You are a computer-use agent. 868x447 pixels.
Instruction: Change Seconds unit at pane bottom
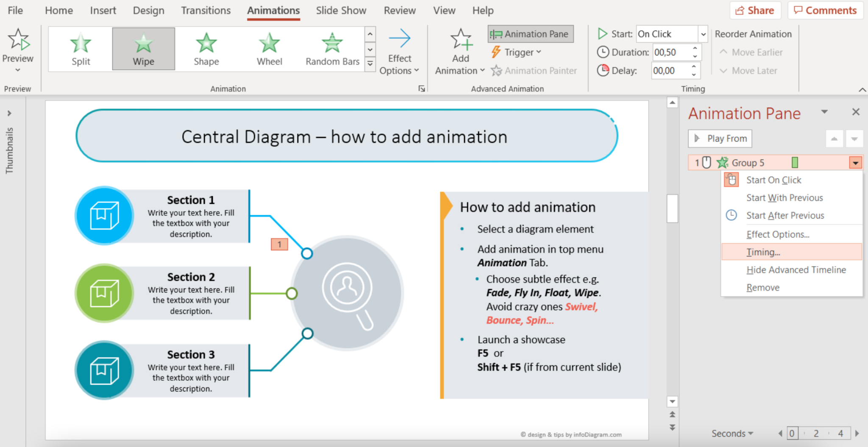click(732, 433)
